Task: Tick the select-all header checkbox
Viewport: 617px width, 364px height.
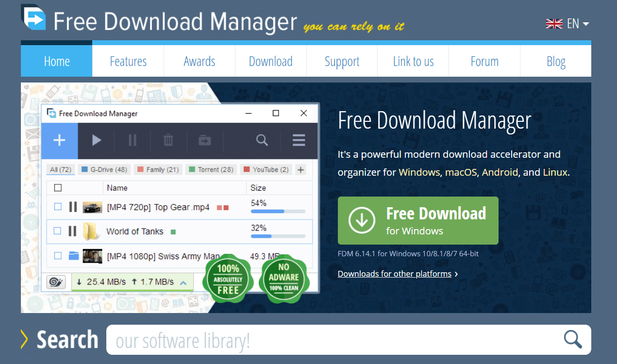Action: coord(58,188)
